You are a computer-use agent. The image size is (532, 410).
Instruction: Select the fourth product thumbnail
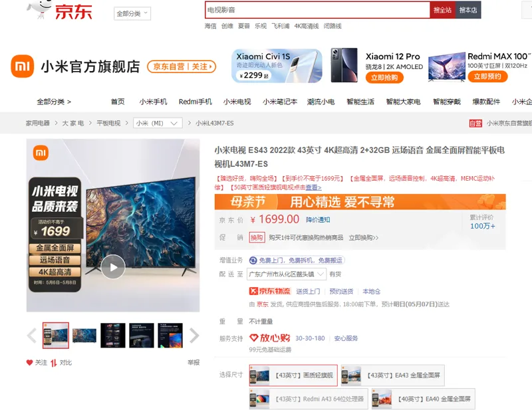pyautogui.click(x=142, y=336)
